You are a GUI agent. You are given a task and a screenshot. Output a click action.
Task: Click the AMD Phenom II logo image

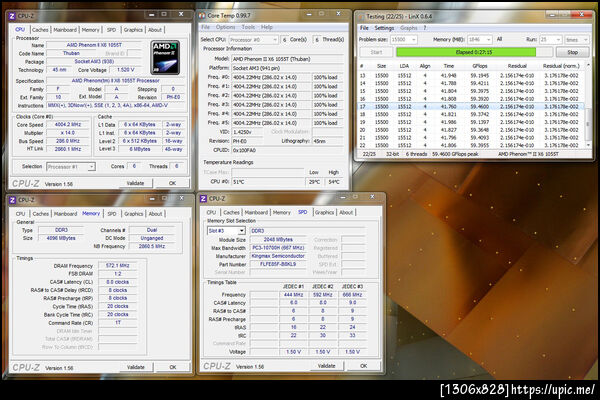click(165, 57)
